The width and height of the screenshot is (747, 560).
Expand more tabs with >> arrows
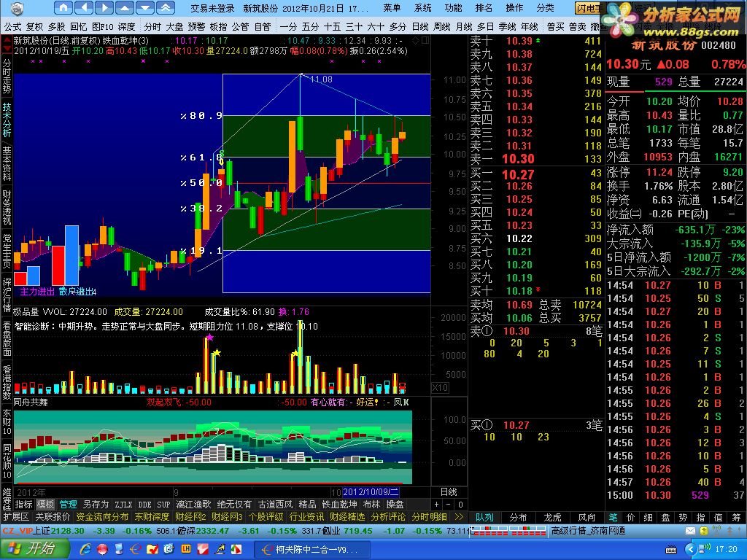(459, 517)
